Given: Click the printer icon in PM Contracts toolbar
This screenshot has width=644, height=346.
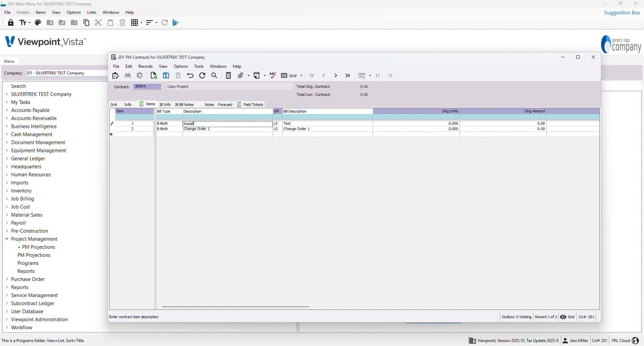Looking at the screenshot, I should [x=257, y=75].
